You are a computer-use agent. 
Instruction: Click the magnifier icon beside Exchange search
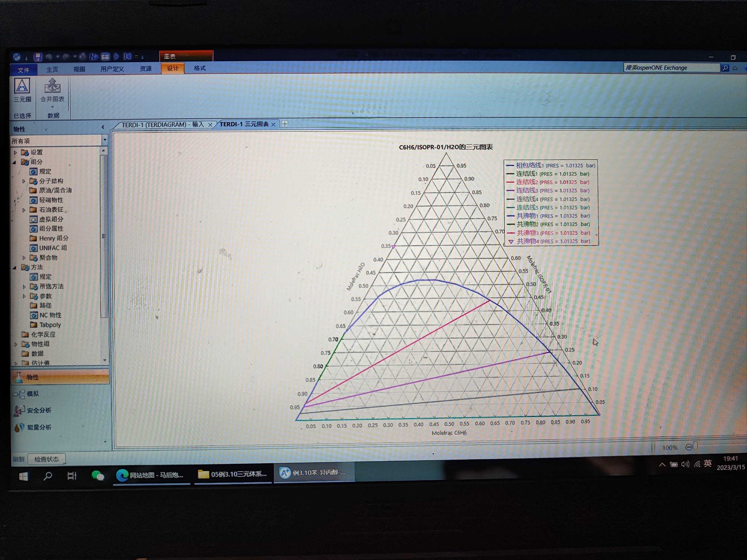tap(725, 68)
